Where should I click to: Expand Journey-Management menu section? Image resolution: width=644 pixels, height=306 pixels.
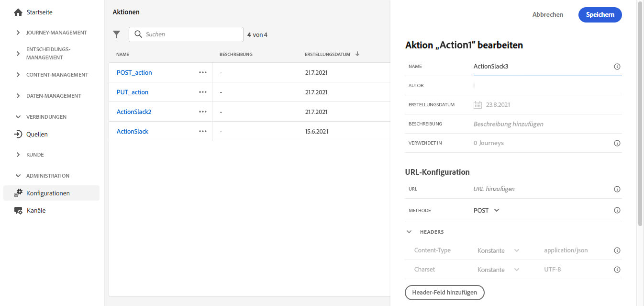[x=18, y=33]
